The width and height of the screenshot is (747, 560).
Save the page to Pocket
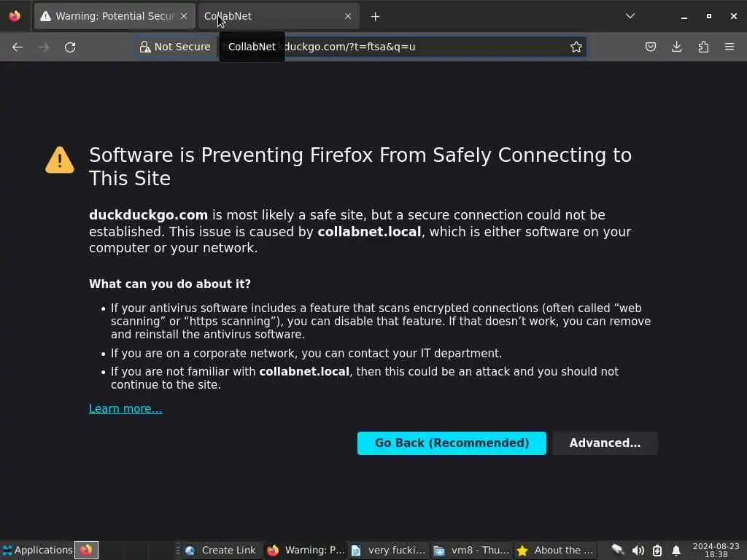pyautogui.click(x=650, y=47)
